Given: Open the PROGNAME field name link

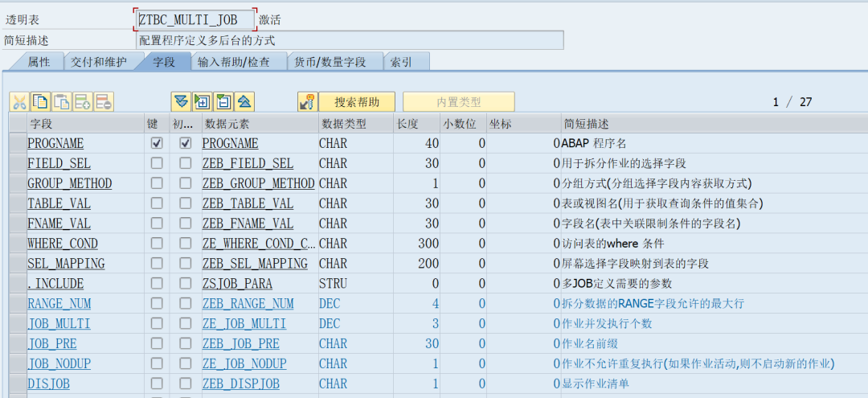Looking at the screenshot, I should point(55,143).
